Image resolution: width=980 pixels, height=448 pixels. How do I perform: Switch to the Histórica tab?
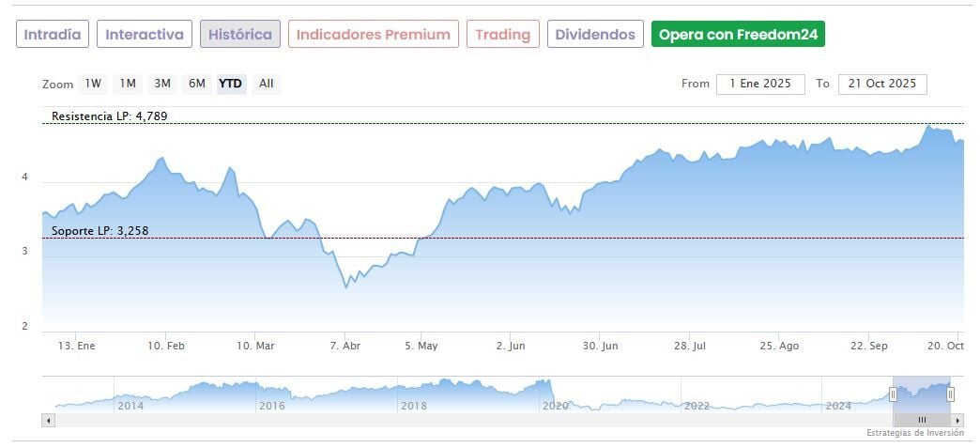click(240, 35)
